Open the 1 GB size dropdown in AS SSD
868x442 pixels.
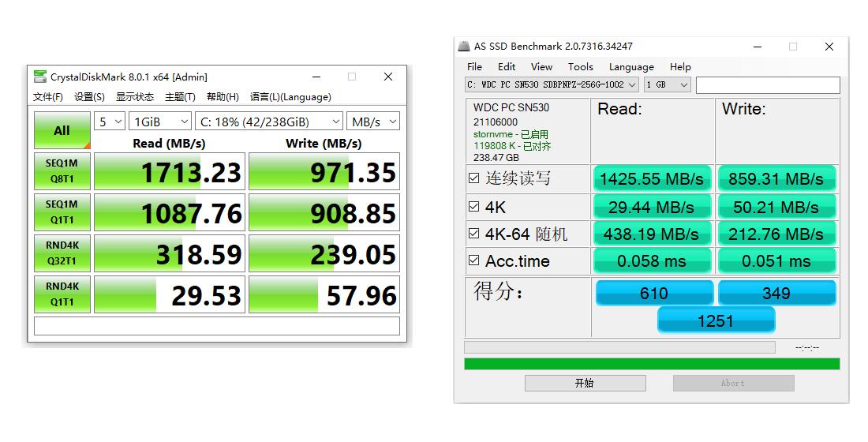click(667, 84)
